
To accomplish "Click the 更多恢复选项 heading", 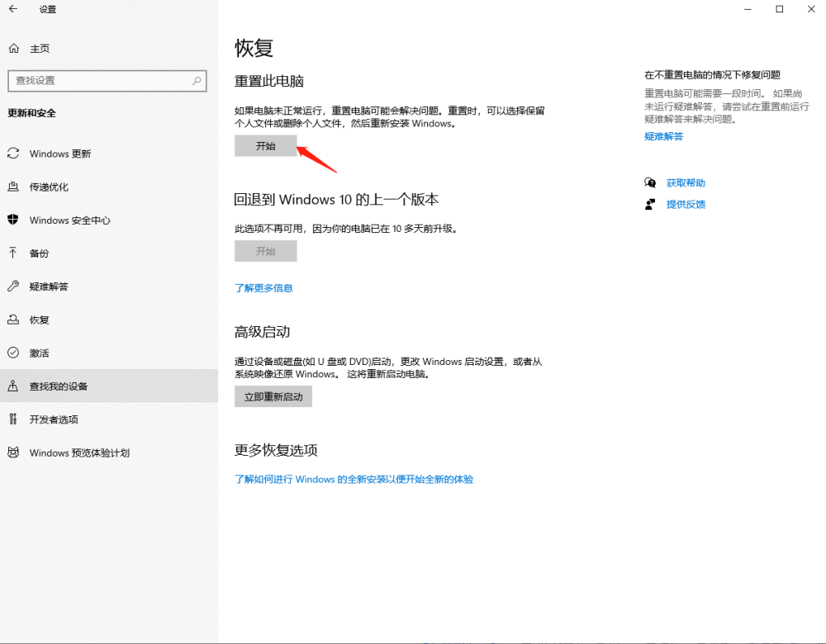I will click(276, 450).
